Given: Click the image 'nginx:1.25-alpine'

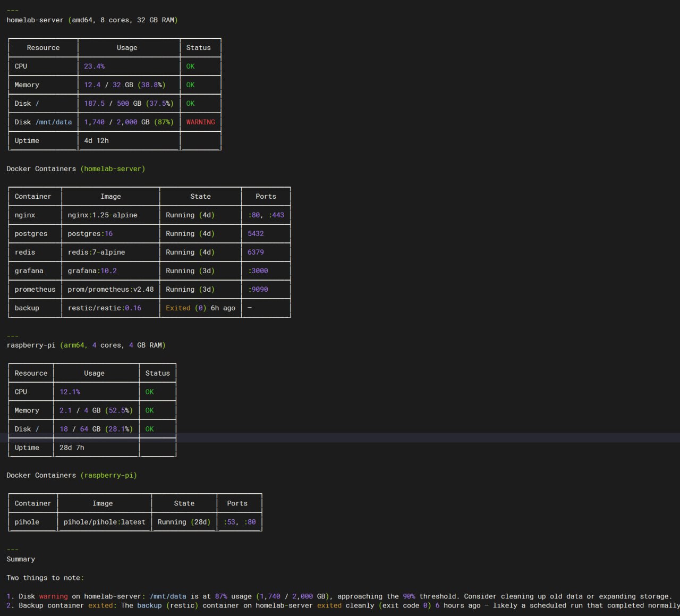Looking at the screenshot, I should (103, 215).
